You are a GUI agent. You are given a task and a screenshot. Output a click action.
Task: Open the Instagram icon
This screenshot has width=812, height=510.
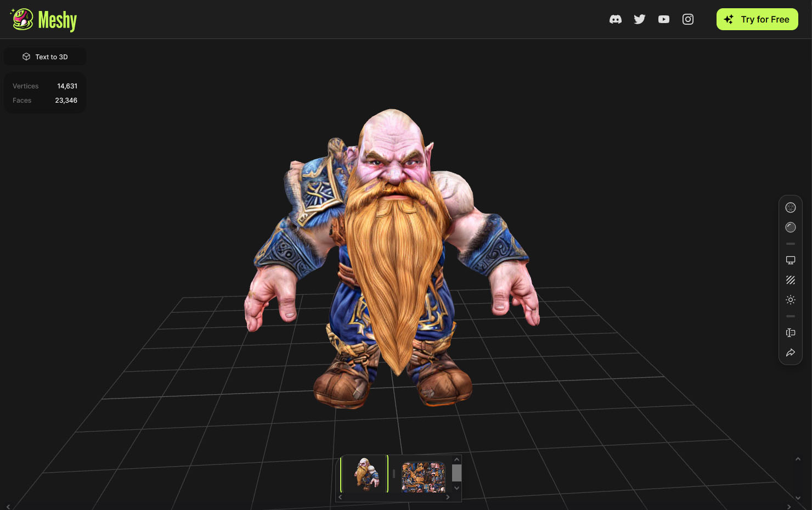coord(688,19)
